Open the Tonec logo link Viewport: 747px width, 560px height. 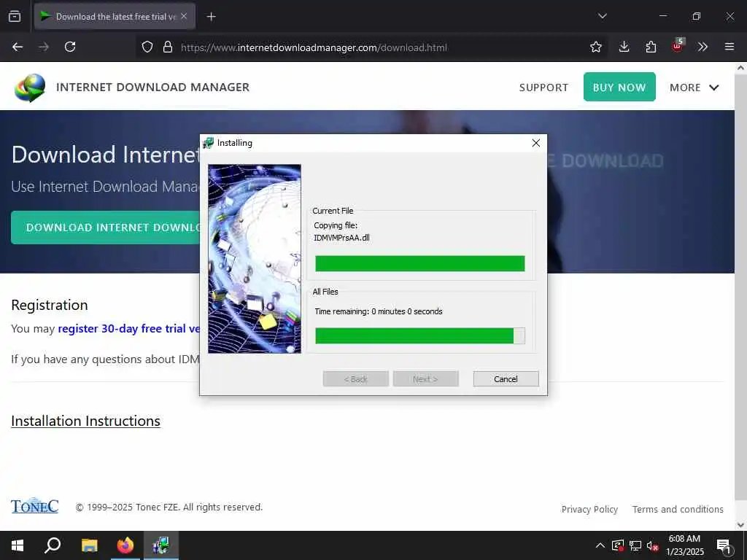(x=35, y=506)
